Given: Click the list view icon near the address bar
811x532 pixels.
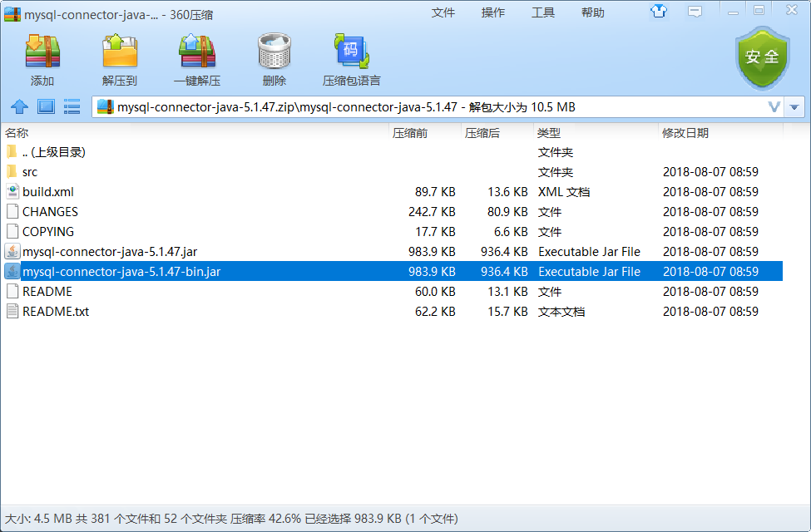Looking at the screenshot, I should pos(71,106).
